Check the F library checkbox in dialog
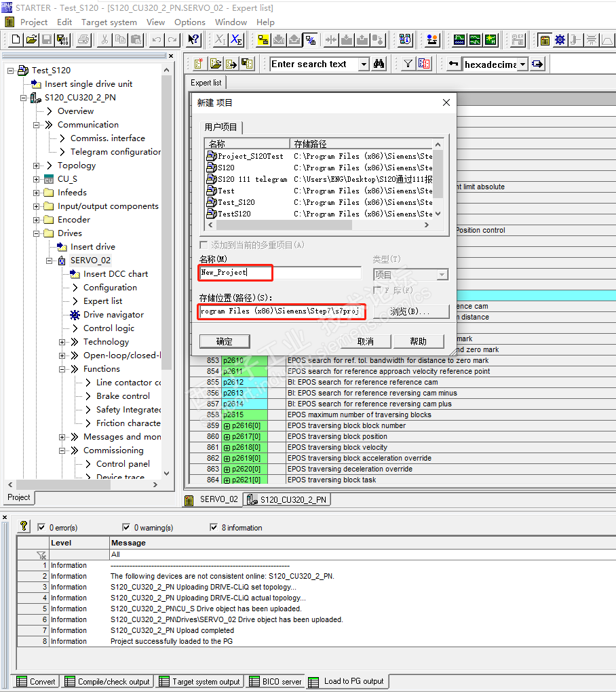Viewport: 616px width, 692px height. (x=377, y=290)
